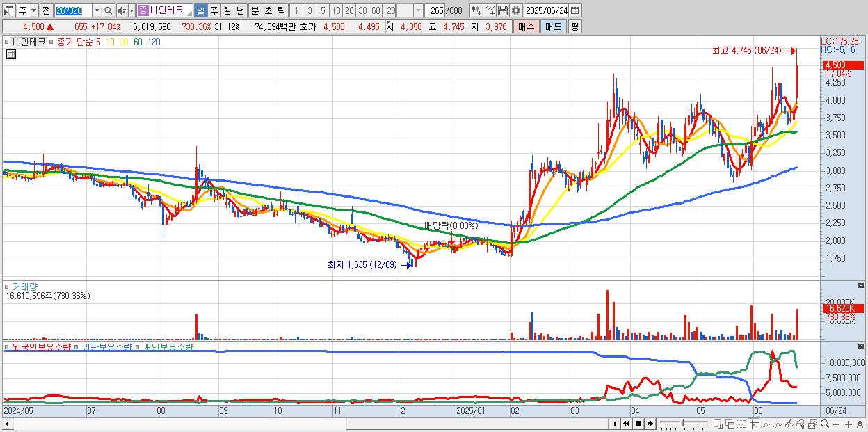Choose the 120 interval button in toolbar

[x=389, y=10]
